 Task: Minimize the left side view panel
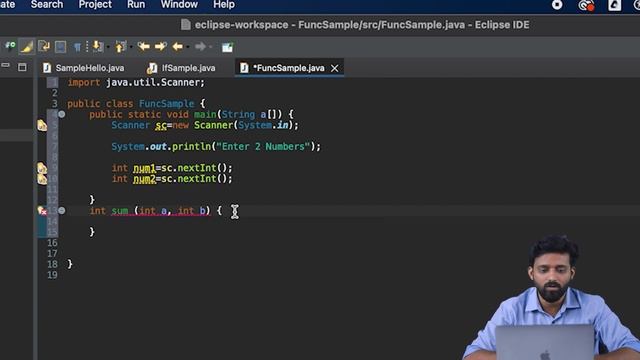pyautogui.click(x=6, y=66)
